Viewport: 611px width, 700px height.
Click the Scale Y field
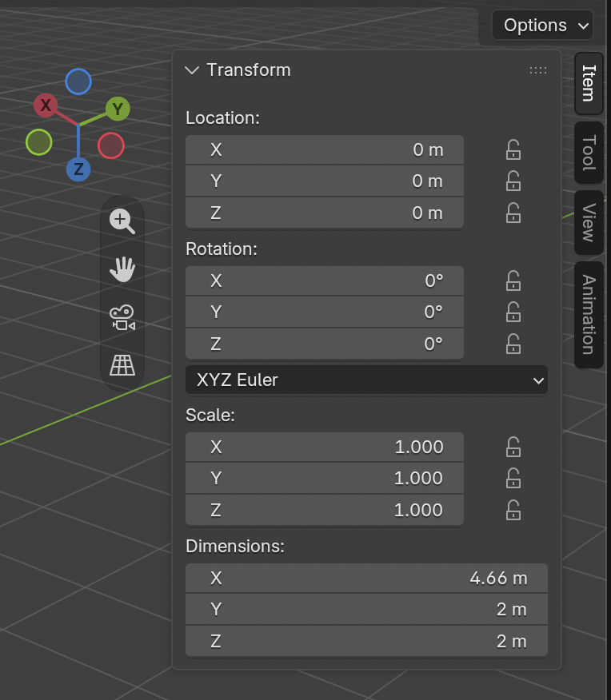tap(324, 478)
